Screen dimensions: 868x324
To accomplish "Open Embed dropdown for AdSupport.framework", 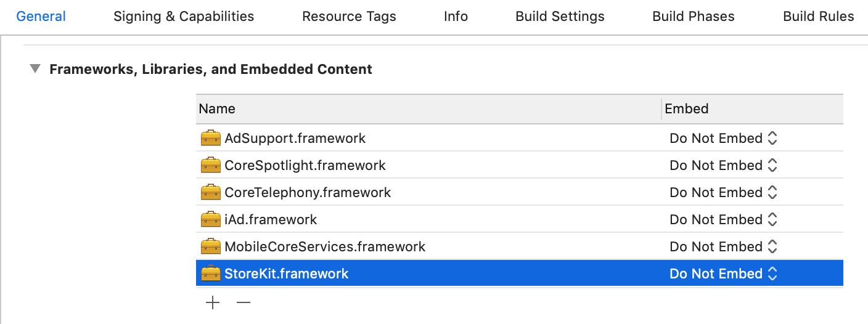I will tap(723, 139).
